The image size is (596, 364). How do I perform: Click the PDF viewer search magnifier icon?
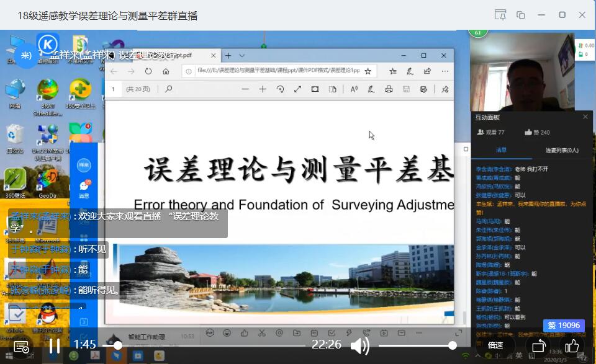click(x=168, y=89)
